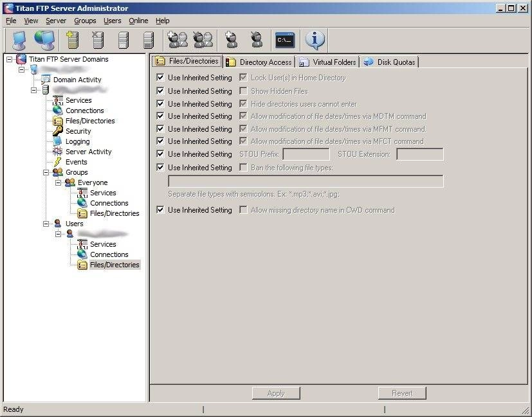This screenshot has width=532, height=417.
Task: Open the Users menu
Action: click(113, 21)
